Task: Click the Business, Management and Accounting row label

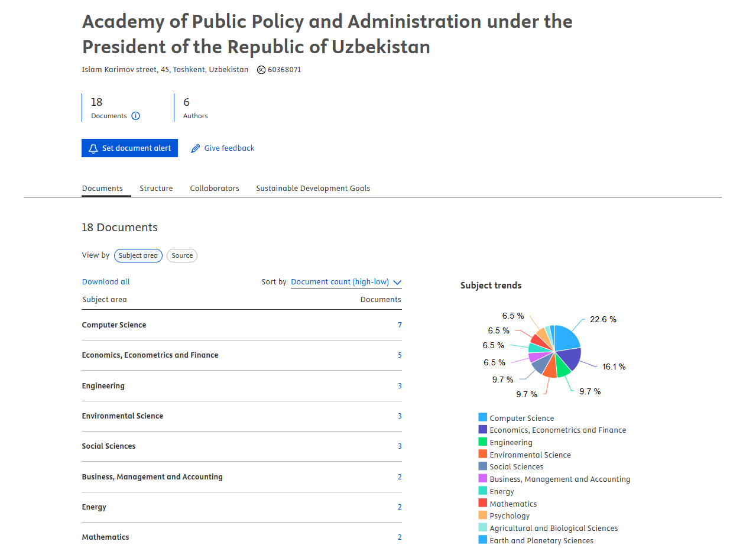Action: [x=153, y=477]
